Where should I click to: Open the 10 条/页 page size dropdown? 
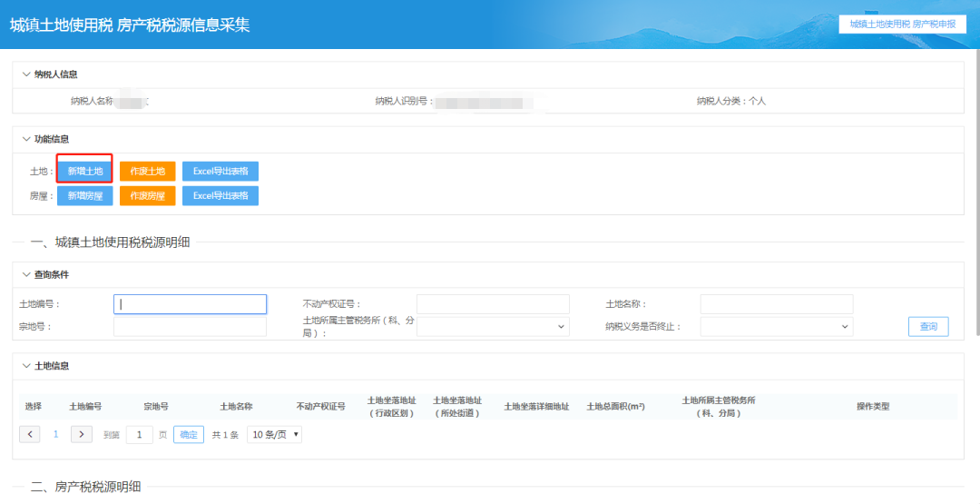click(x=274, y=435)
